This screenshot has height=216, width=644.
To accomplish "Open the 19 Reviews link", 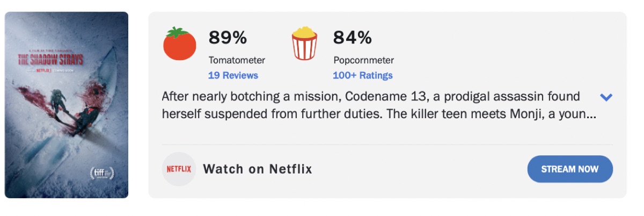I will click(233, 75).
